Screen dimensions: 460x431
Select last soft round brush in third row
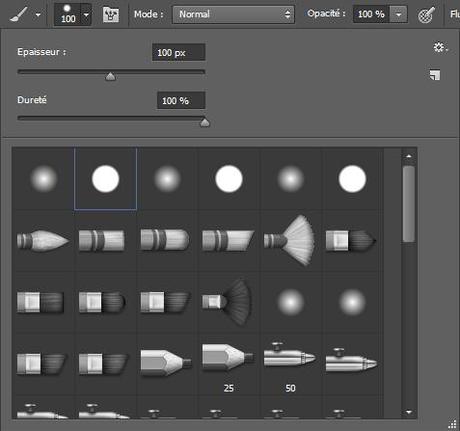coord(352,302)
